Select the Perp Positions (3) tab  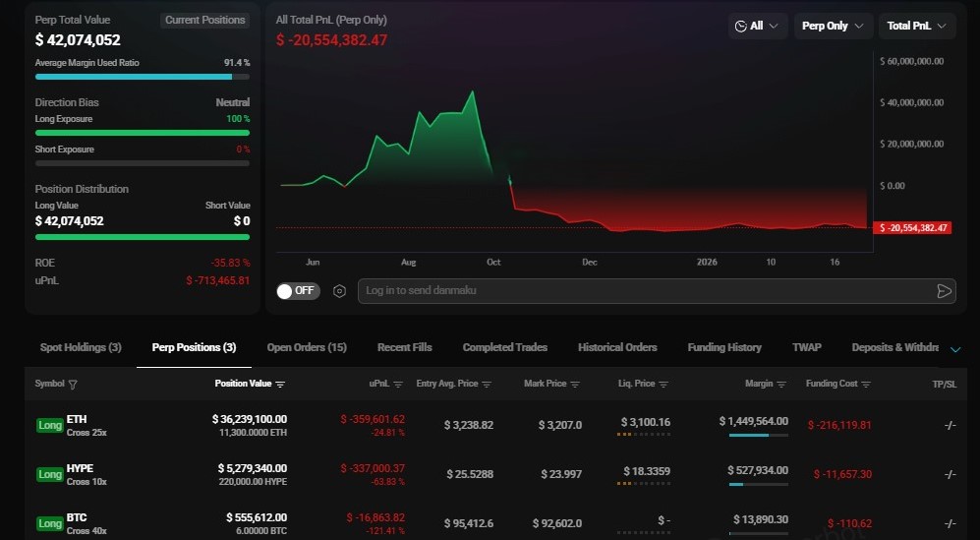pyautogui.click(x=194, y=347)
